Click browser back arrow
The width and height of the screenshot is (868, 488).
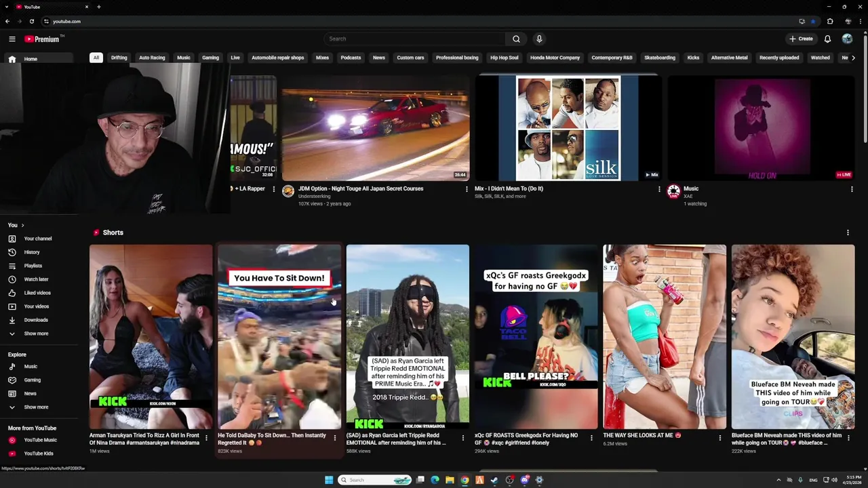tap(7, 21)
